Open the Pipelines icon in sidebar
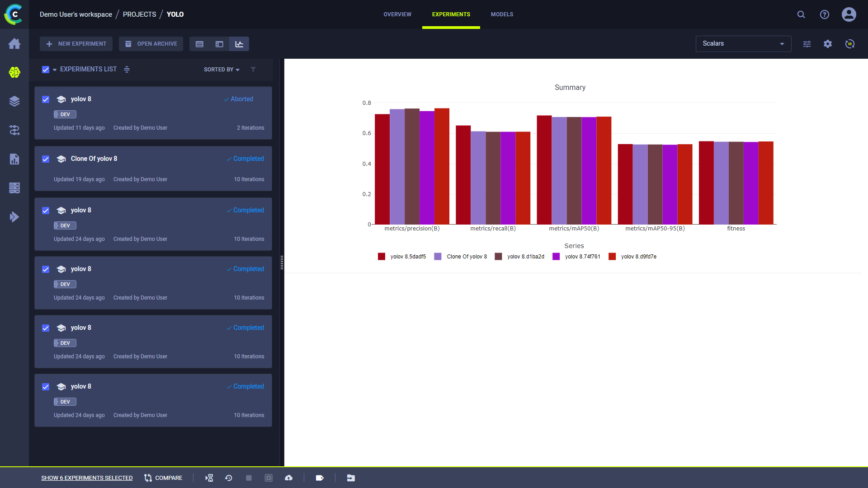The width and height of the screenshot is (868, 488). (x=14, y=130)
